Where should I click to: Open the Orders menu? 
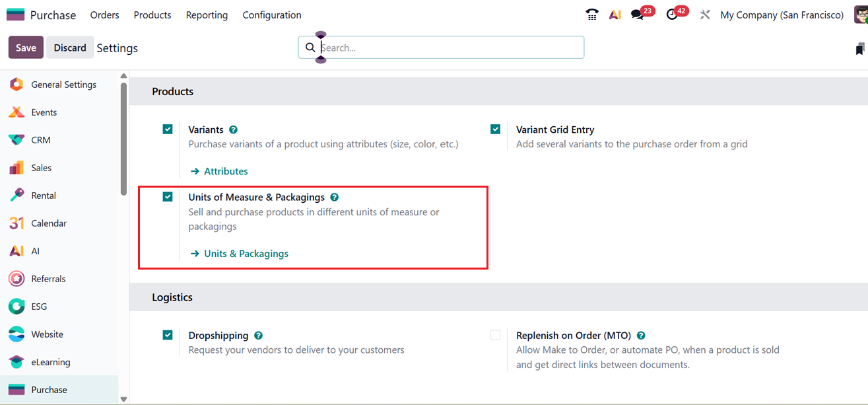104,14
